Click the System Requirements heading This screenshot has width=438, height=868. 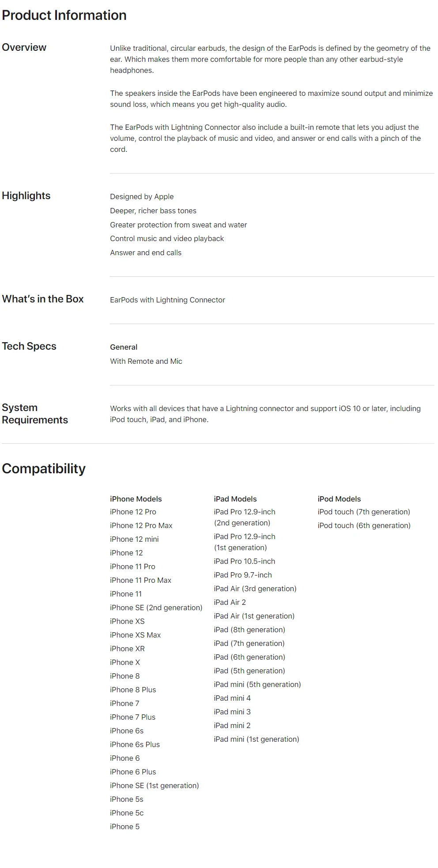coord(35,414)
